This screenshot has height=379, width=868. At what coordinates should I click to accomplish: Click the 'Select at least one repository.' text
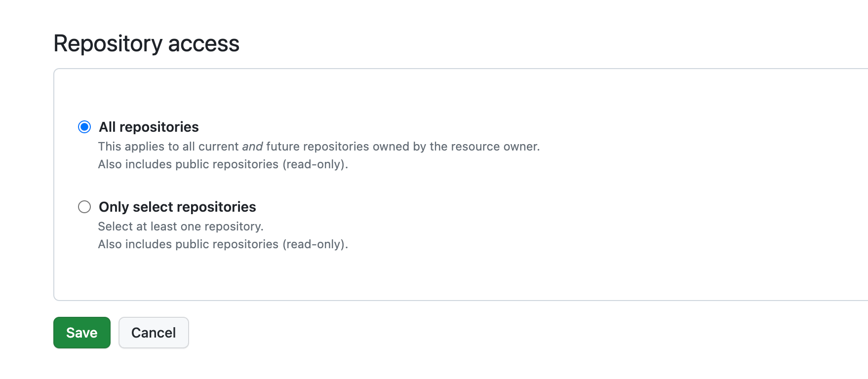pos(181,227)
